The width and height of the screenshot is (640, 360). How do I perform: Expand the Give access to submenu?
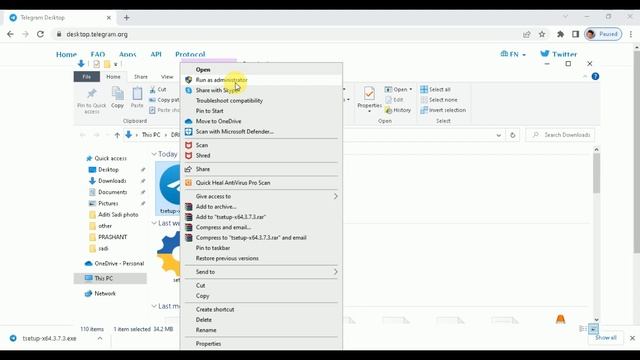(x=261, y=196)
